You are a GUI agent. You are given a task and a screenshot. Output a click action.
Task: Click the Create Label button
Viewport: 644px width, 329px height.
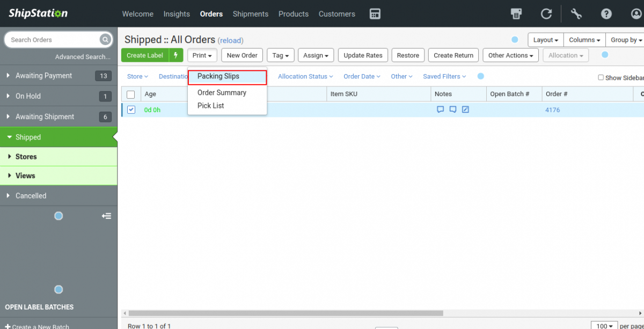[145, 55]
